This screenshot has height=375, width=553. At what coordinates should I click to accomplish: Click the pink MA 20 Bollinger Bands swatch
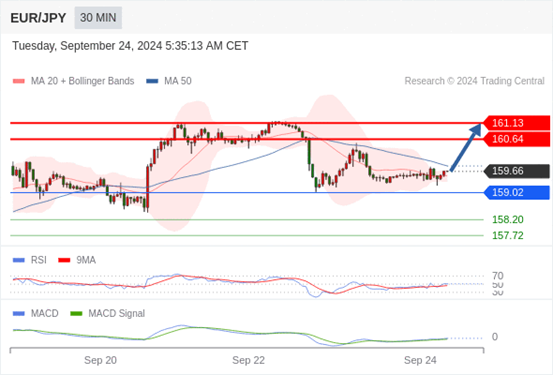tap(19, 81)
